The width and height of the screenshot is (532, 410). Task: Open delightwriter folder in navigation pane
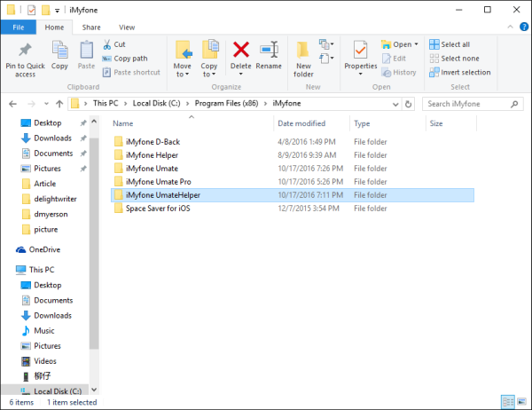click(x=50, y=199)
